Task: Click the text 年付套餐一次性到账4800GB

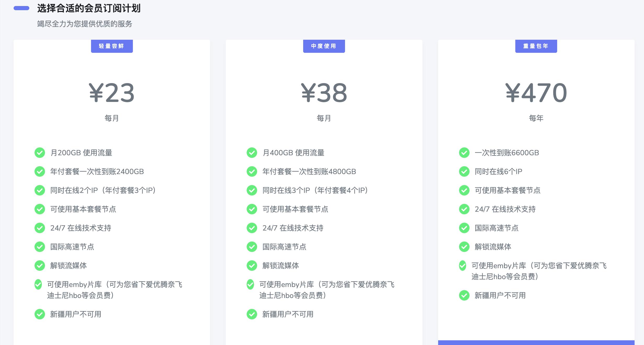Action: (x=309, y=171)
